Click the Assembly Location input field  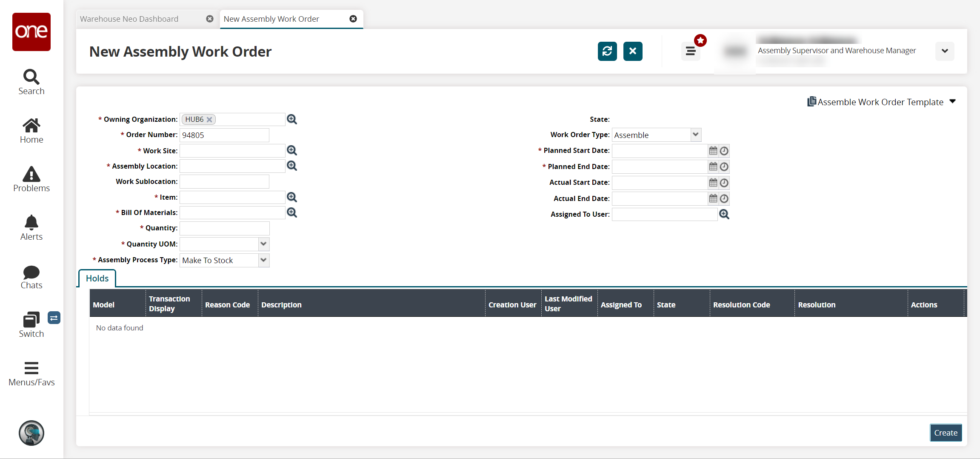[x=232, y=166]
